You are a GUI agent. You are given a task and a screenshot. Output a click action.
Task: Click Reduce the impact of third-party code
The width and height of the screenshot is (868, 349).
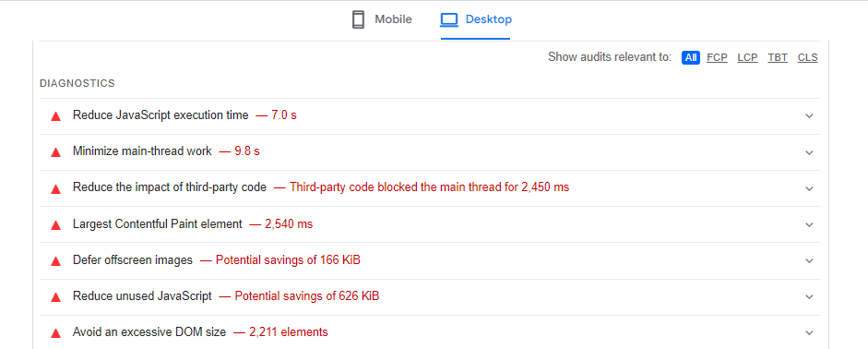point(170,187)
